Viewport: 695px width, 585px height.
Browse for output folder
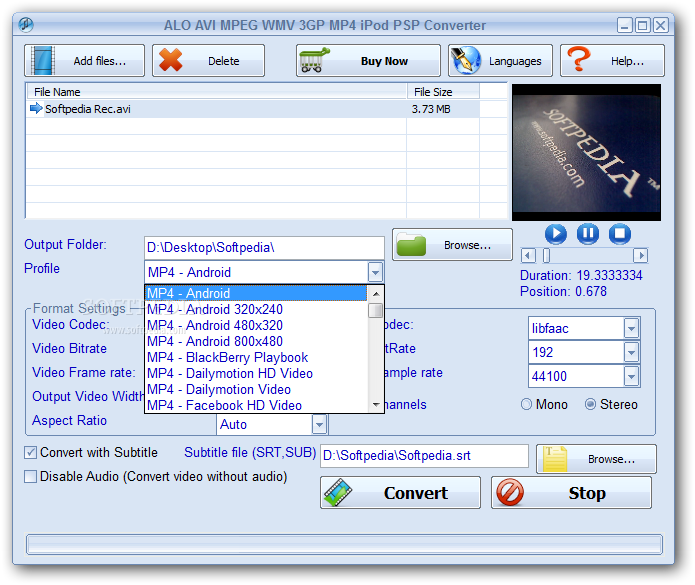tap(452, 245)
